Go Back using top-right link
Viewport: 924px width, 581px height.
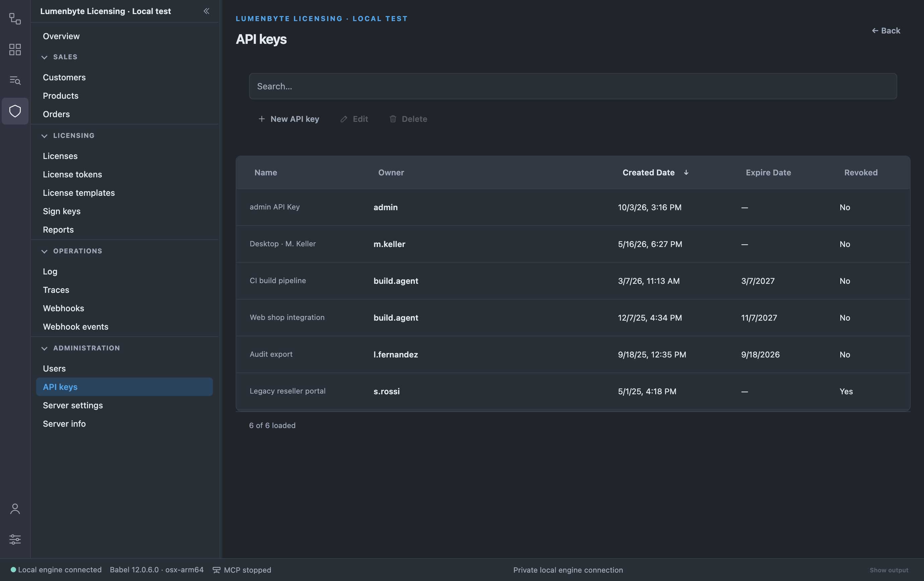click(x=886, y=31)
